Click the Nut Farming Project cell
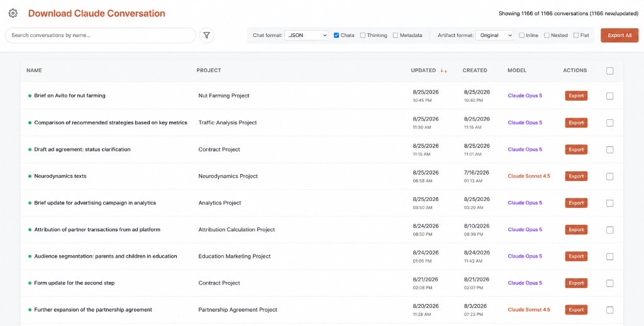This screenshot has width=644, height=326. (x=224, y=95)
